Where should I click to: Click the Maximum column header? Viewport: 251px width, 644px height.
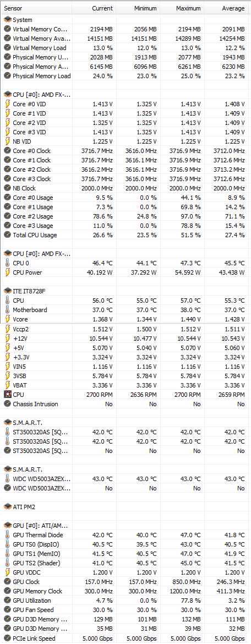[x=182, y=8]
